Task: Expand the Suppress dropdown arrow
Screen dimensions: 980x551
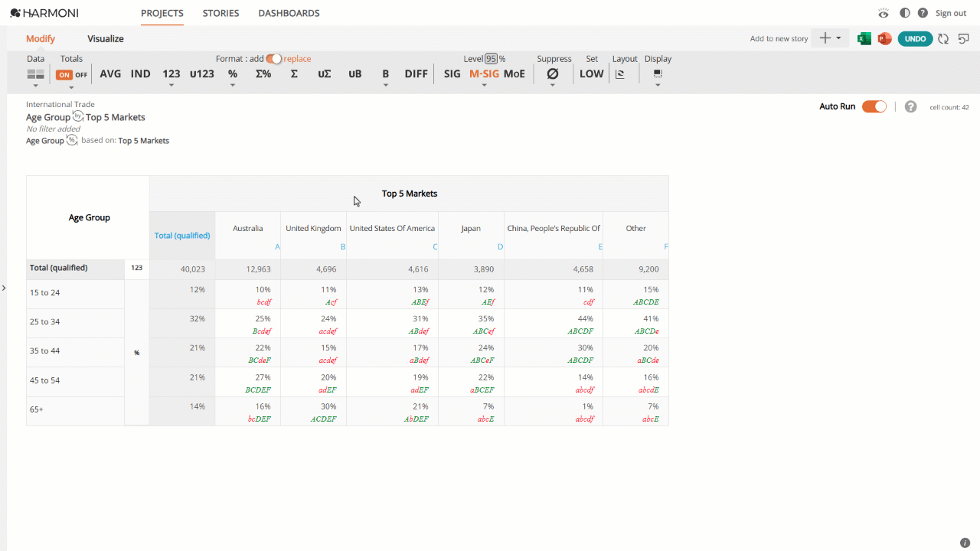Action: pyautogui.click(x=553, y=85)
